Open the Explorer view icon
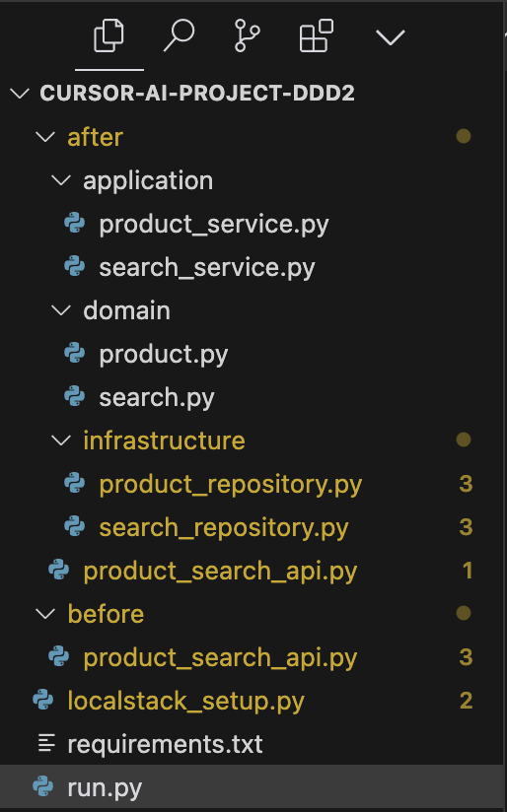507x812 pixels. (109, 35)
